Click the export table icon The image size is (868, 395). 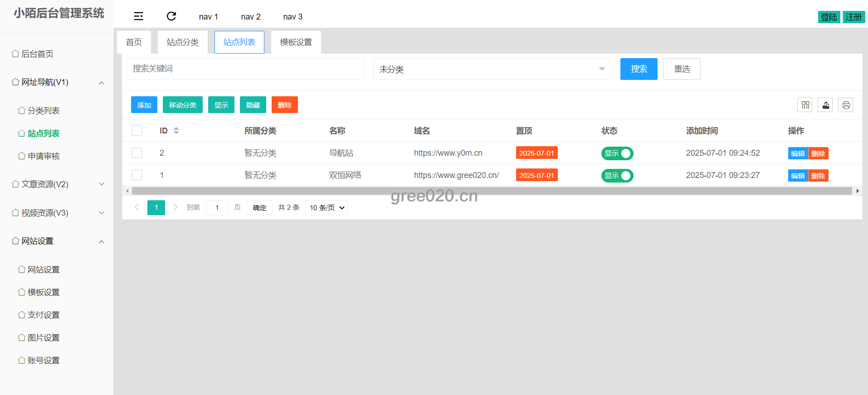pyautogui.click(x=825, y=105)
